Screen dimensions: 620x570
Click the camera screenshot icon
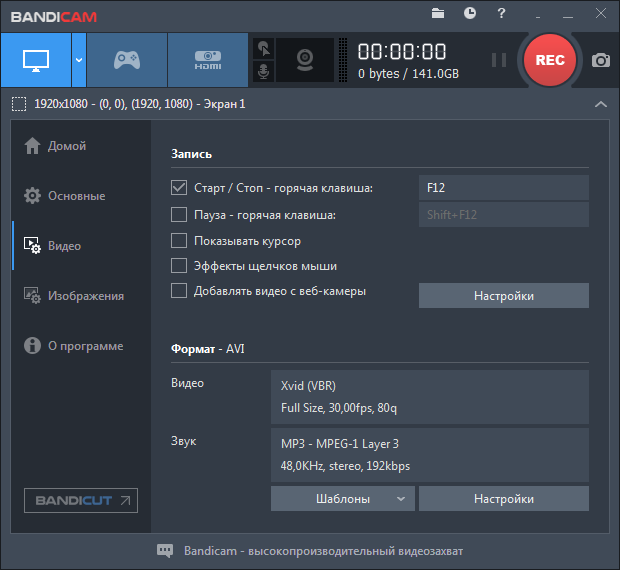600,60
